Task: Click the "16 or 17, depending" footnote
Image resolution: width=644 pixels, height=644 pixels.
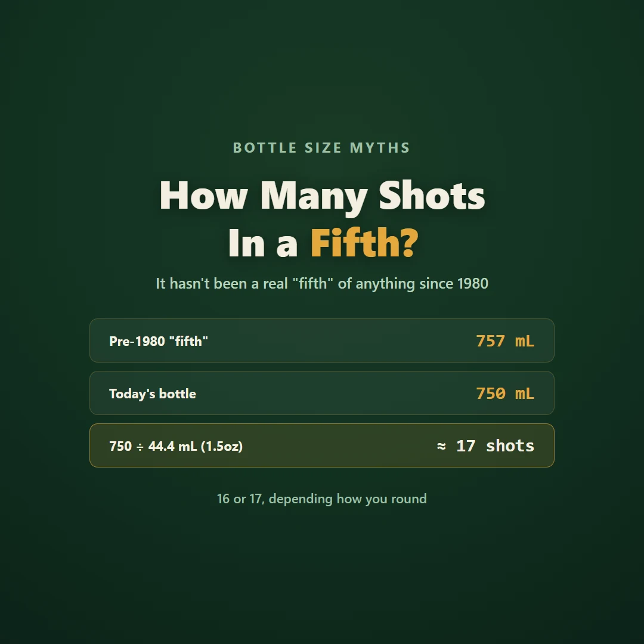Action: [x=322, y=499]
